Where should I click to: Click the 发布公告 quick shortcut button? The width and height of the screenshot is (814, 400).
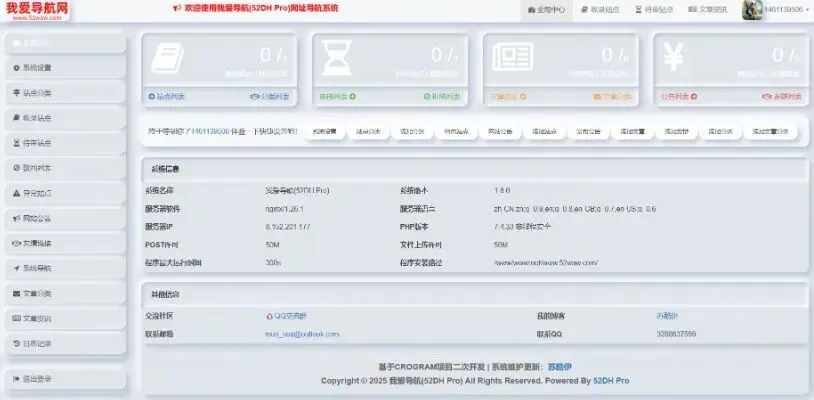click(x=588, y=132)
